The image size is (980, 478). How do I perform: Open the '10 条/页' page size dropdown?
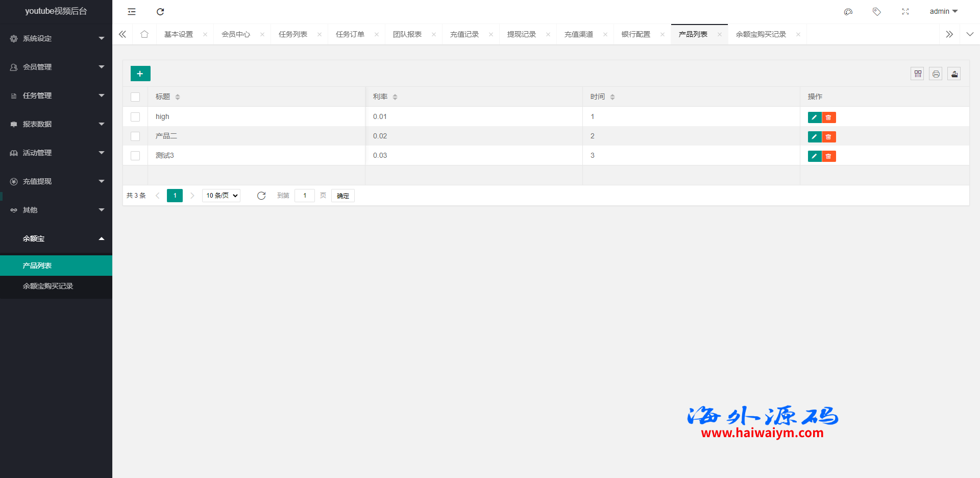tap(221, 196)
